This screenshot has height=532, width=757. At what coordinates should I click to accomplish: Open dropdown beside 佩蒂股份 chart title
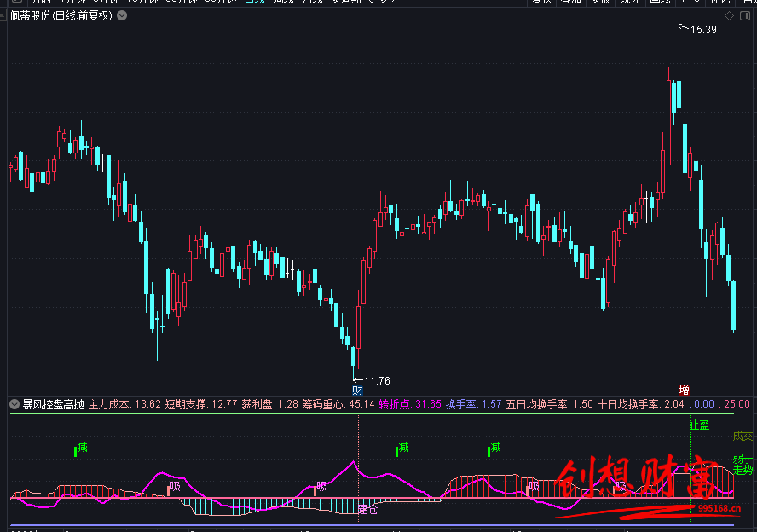pyautogui.click(x=122, y=16)
